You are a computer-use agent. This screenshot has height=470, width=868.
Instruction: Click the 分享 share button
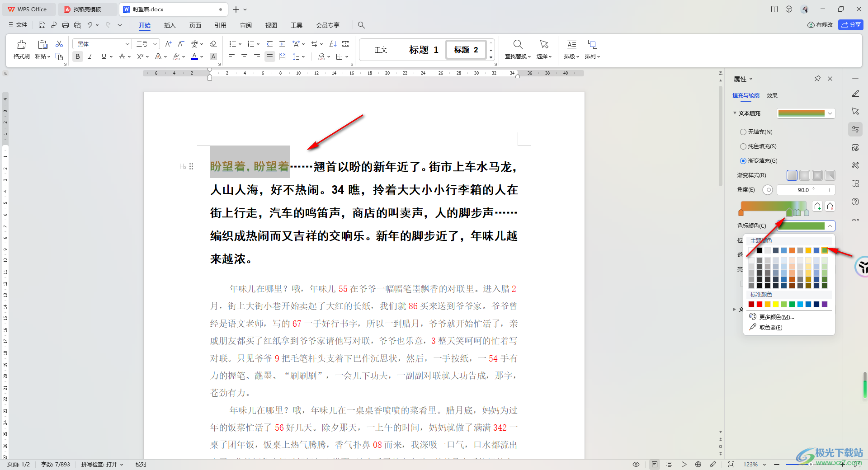851,25
